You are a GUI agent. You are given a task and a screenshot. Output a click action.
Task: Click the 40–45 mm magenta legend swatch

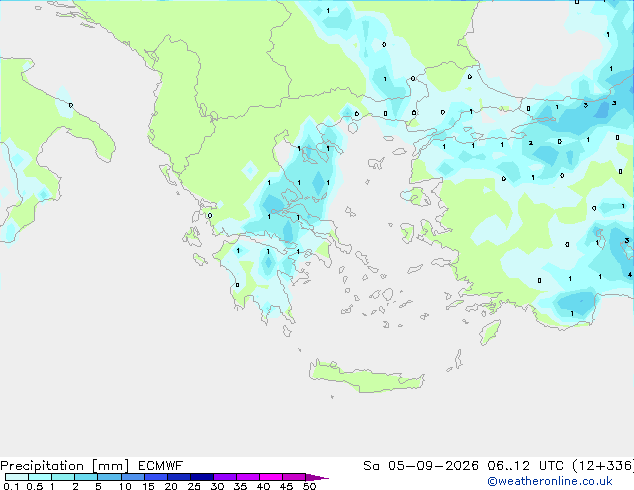click(x=271, y=477)
